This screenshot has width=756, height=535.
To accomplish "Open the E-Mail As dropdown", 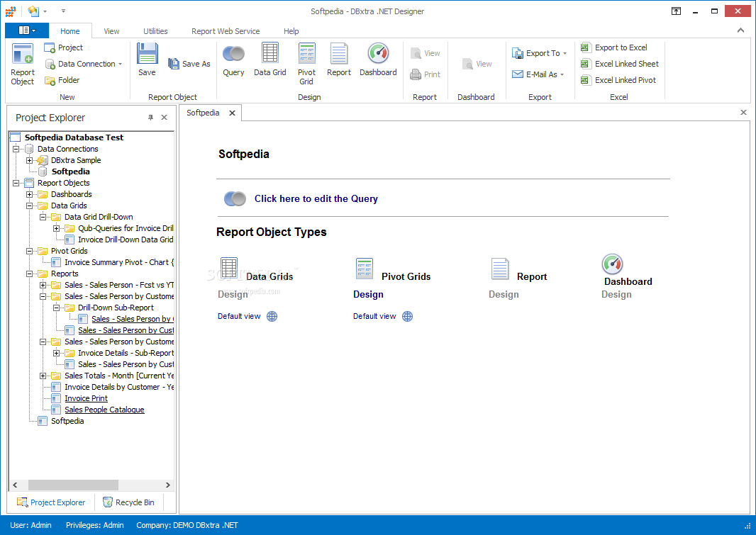I will click(562, 74).
